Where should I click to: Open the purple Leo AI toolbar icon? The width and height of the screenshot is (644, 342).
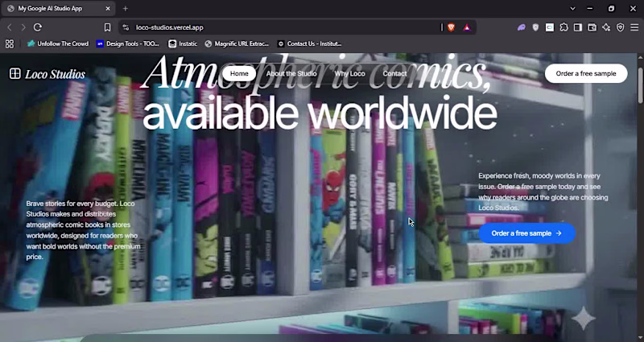(521, 27)
